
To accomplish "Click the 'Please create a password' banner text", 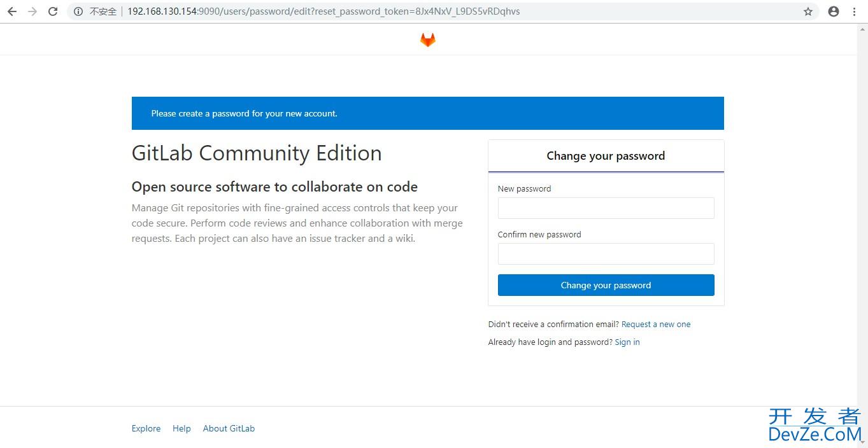I will (244, 113).
